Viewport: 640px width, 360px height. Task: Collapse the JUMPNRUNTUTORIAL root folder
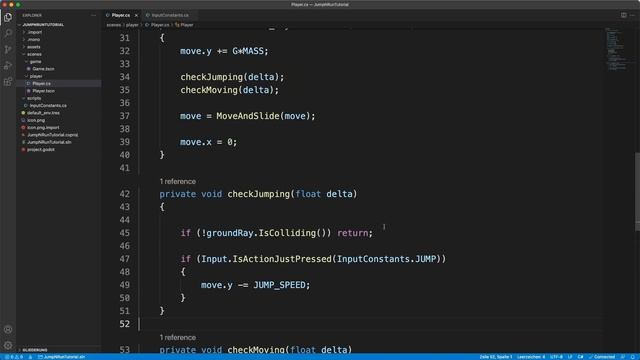pos(43,25)
